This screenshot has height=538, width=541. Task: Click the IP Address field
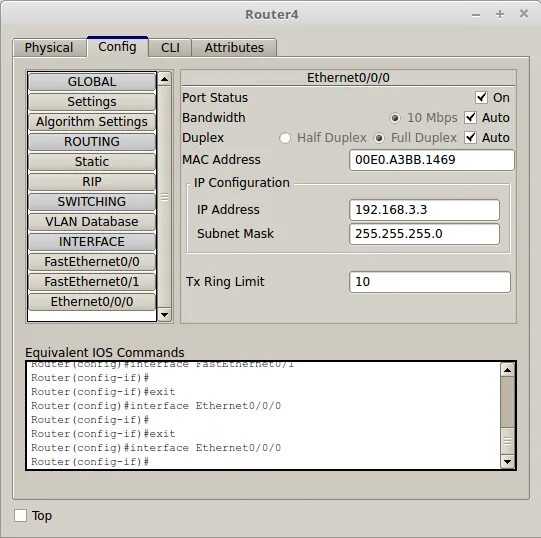(x=424, y=210)
